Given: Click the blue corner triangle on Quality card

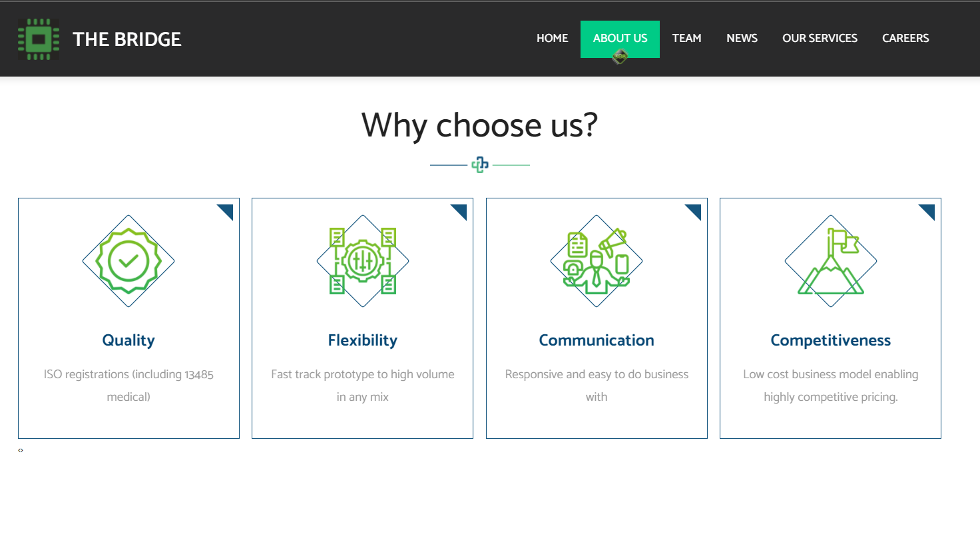Looking at the screenshot, I should (x=227, y=210).
